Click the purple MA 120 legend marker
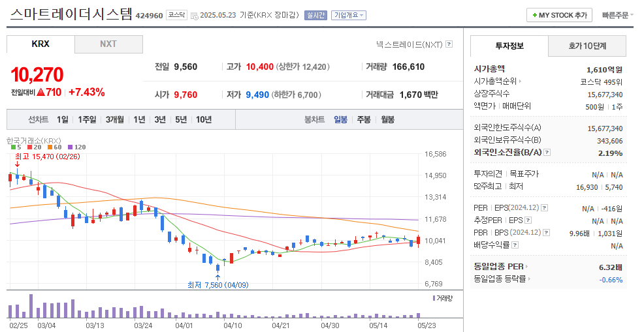Screen dimensions: 644x332 click(x=70, y=147)
